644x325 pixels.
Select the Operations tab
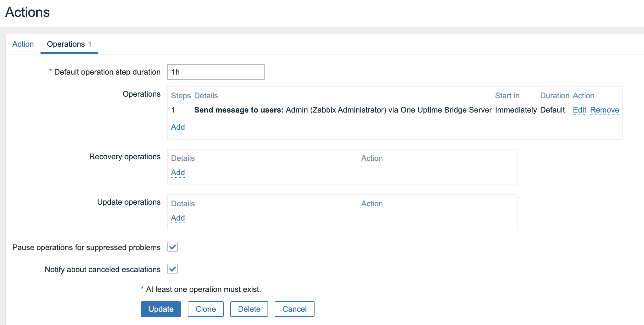pyautogui.click(x=69, y=44)
